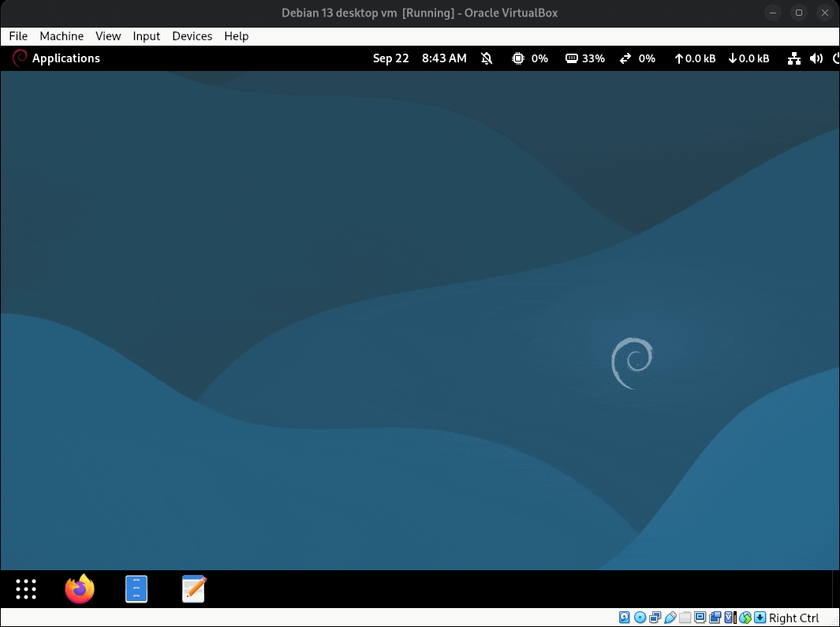Open the Help menu
This screenshot has width=840, height=627.
237,36
